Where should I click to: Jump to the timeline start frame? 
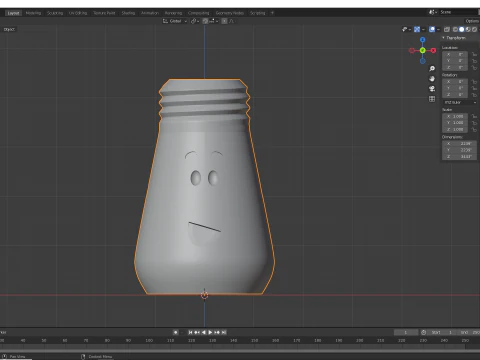click(190, 332)
